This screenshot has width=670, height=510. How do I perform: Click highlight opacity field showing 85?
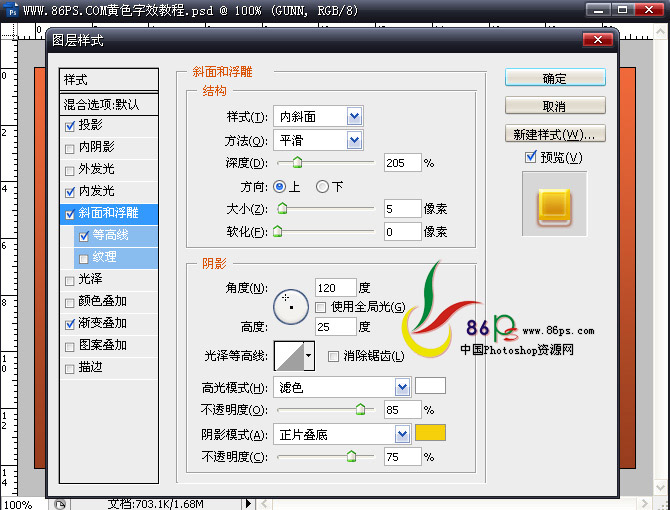coord(403,410)
